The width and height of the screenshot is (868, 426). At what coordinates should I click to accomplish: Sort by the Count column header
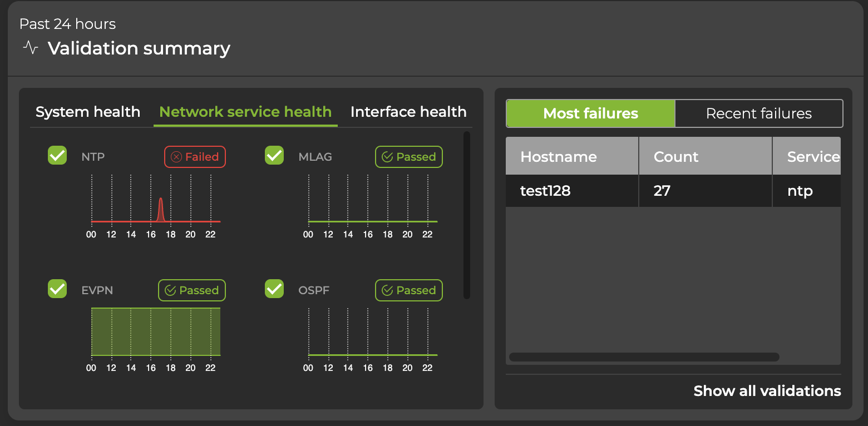(x=676, y=157)
